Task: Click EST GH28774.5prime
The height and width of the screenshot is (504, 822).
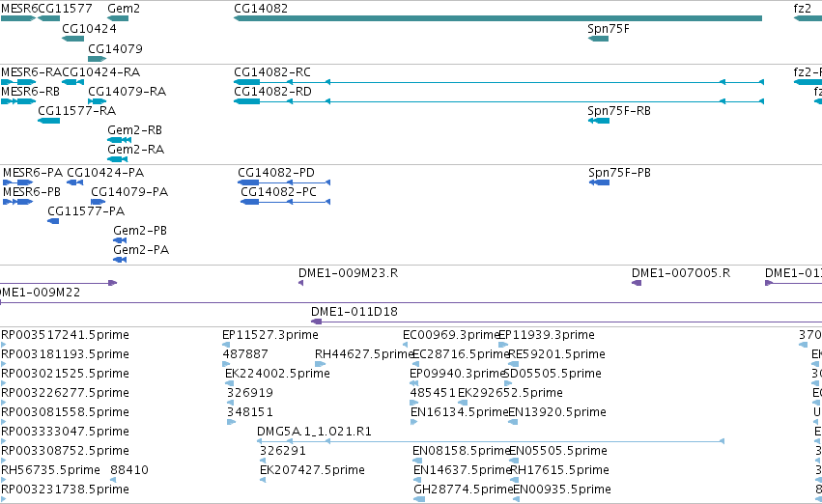Action: [x=463, y=490]
